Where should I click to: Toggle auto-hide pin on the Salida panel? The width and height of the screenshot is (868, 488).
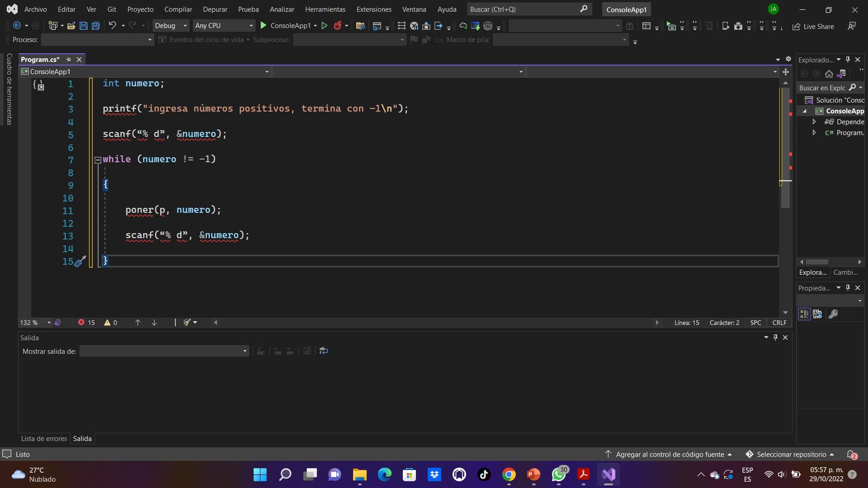(x=775, y=338)
